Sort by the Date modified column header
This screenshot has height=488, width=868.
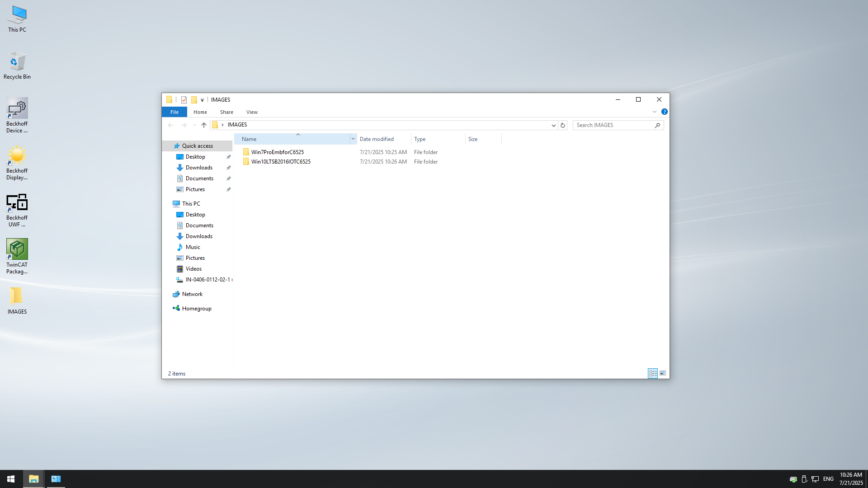(377, 139)
